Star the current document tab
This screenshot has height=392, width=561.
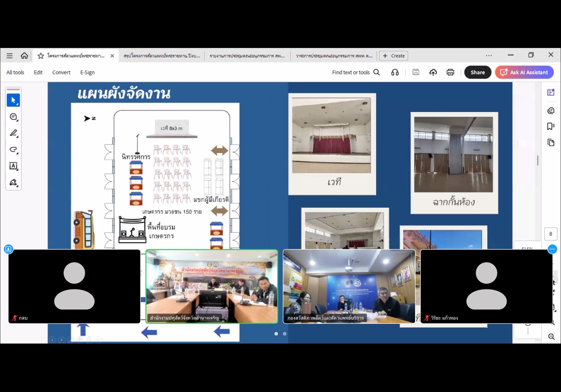pyautogui.click(x=41, y=56)
